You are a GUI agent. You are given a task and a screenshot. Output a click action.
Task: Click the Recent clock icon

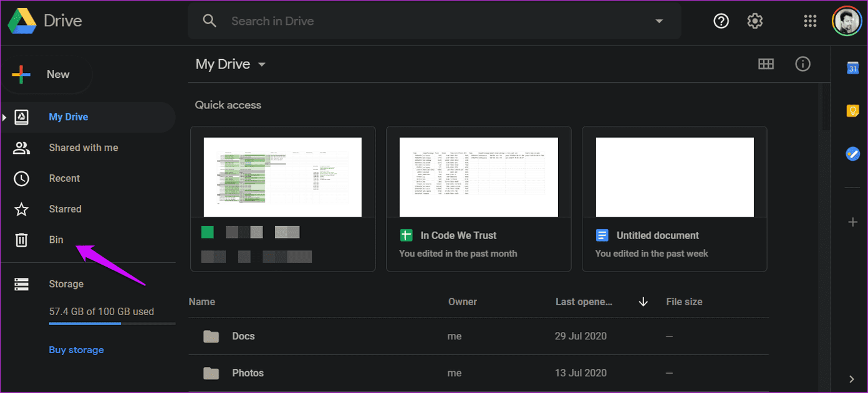coord(22,178)
